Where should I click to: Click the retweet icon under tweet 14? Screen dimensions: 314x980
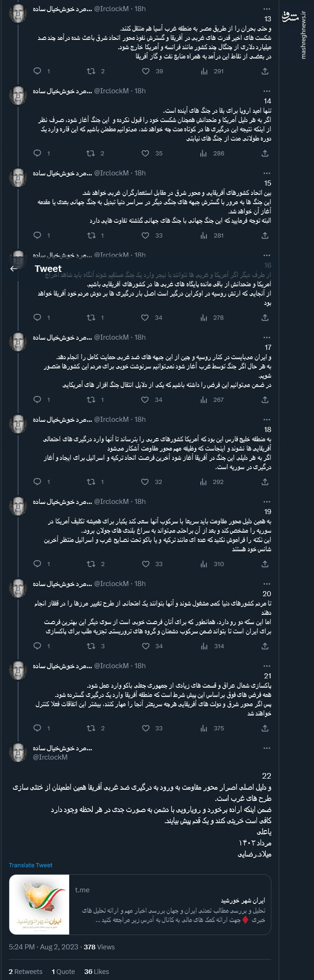pyautogui.click(x=91, y=153)
